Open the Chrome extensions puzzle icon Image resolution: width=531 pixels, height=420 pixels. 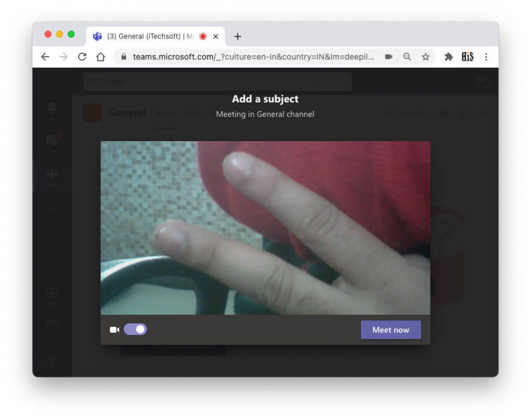pos(448,57)
